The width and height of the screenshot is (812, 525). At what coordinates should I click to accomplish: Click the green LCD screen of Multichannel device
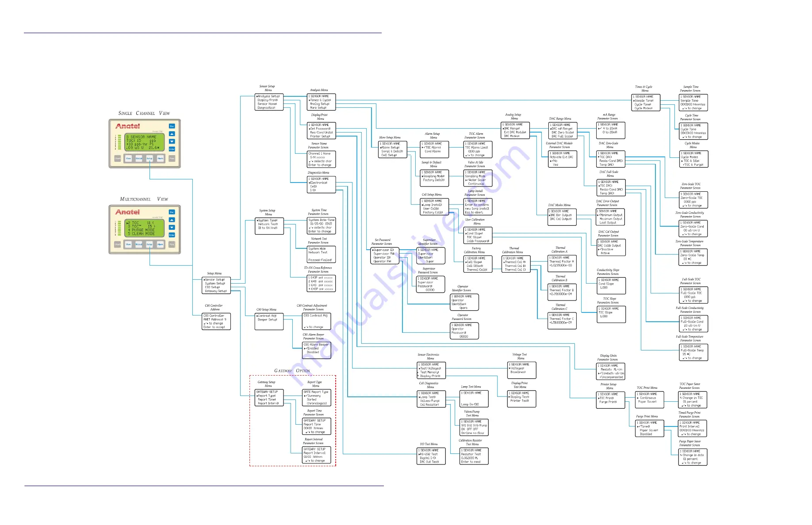(x=145, y=228)
